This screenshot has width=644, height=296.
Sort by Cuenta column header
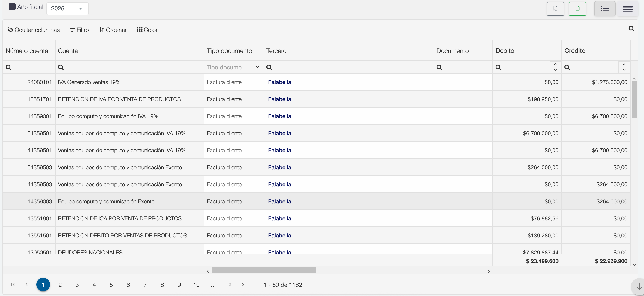(x=68, y=51)
